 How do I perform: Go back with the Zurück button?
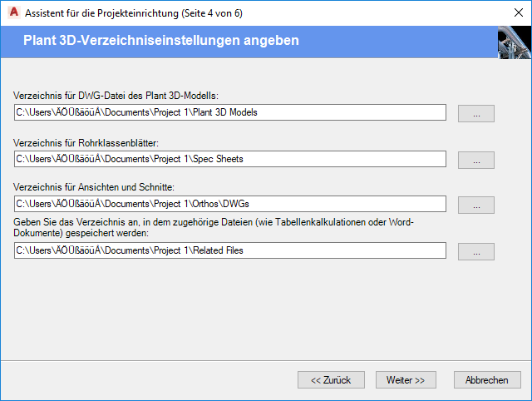coord(331,379)
